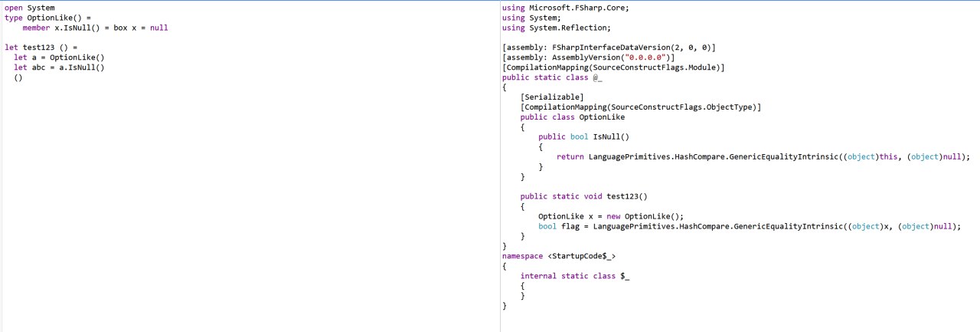This screenshot has height=332, width=980.
Task: Click the 'internal static class $_' line
Action: point(575,276)
